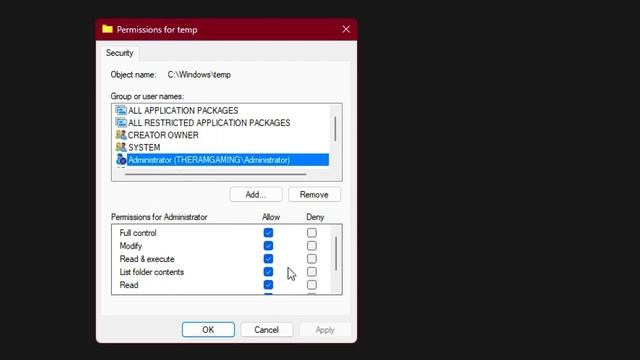The image size is (640, 360).
Task: Uncheck Allow for Modify
Action: pyautogui.click(x=268, y=246)
